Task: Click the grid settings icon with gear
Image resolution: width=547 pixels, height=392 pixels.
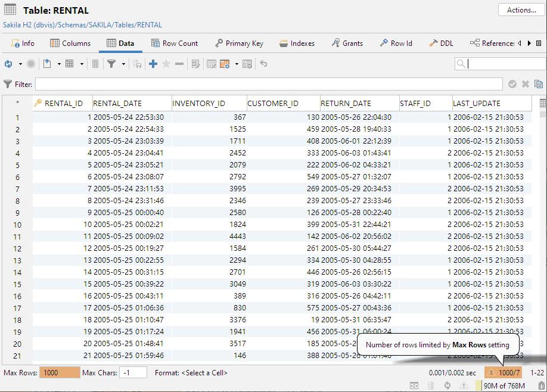Action: click(x=225, y=64)
